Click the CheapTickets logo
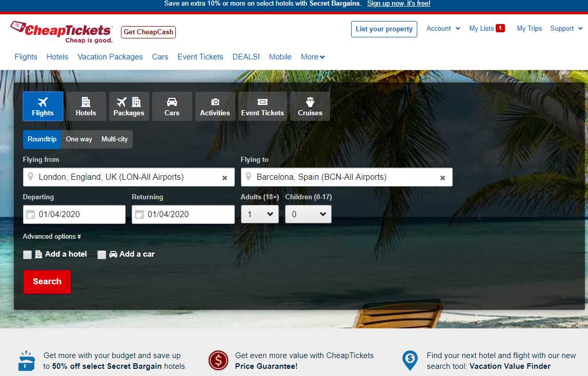Viewport: 588px width, 376px height. coord(60,32)
